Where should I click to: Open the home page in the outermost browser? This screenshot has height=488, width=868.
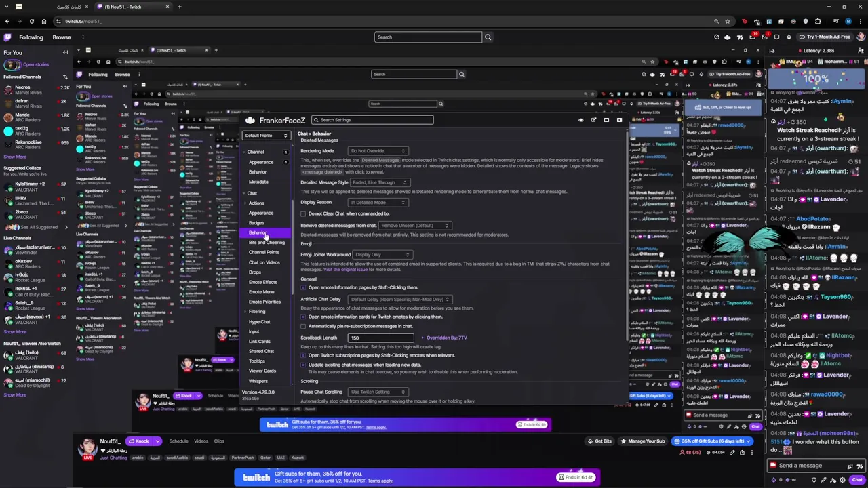point(43,21)
